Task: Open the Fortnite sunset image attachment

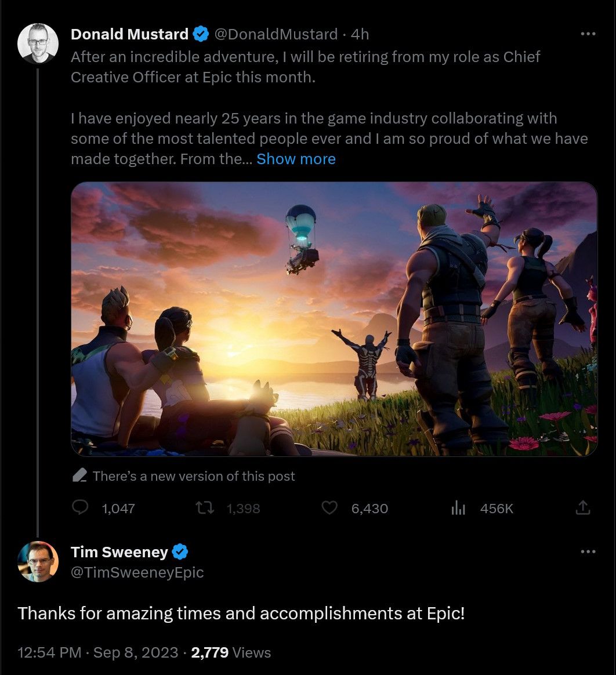Action: 334,319
